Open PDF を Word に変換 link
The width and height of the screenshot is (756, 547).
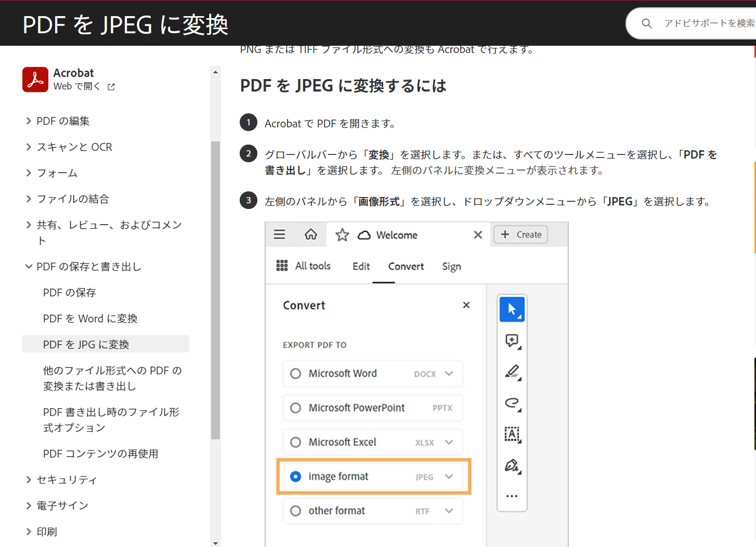[90, 319]
